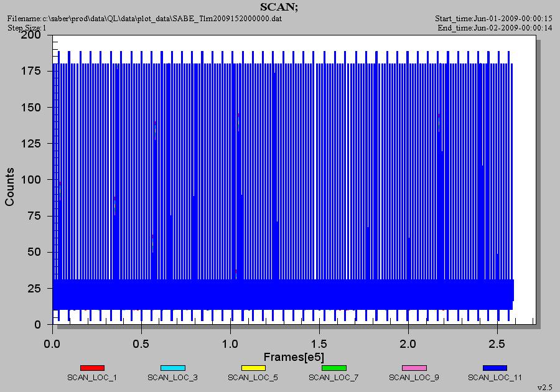
Task: Click the 175 y-axis tick value
Action: pos(30,71)
